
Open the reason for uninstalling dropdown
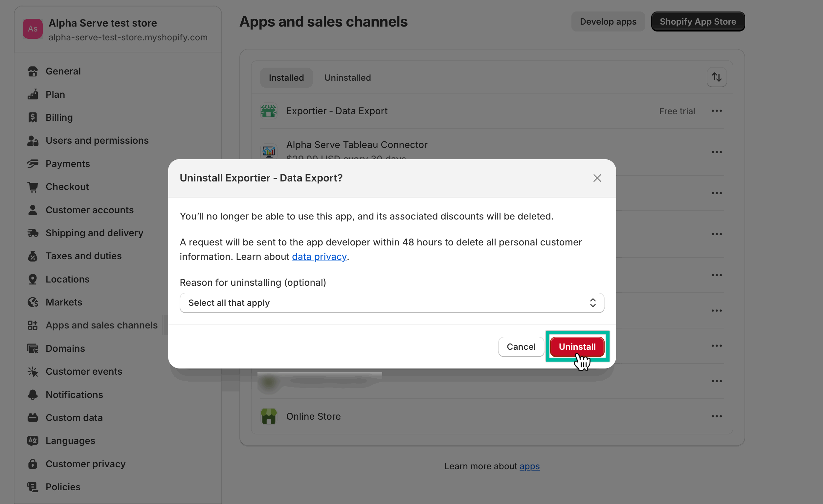tap(392, 303)
